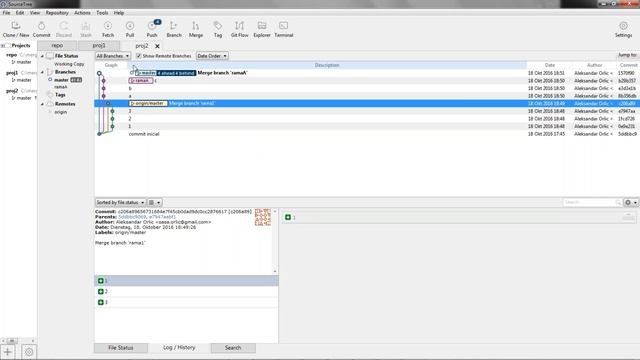Open the Git Flow tool
Image resolution: width=640 pixels, height=360 pixels.
coord(240,29)
